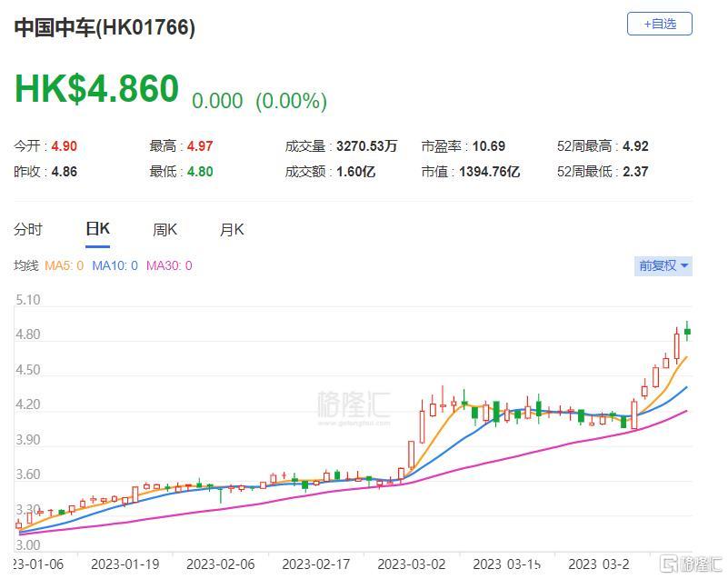Click the 5.10 price axis label
Screen dimensions: 728x579
point(28,300)
